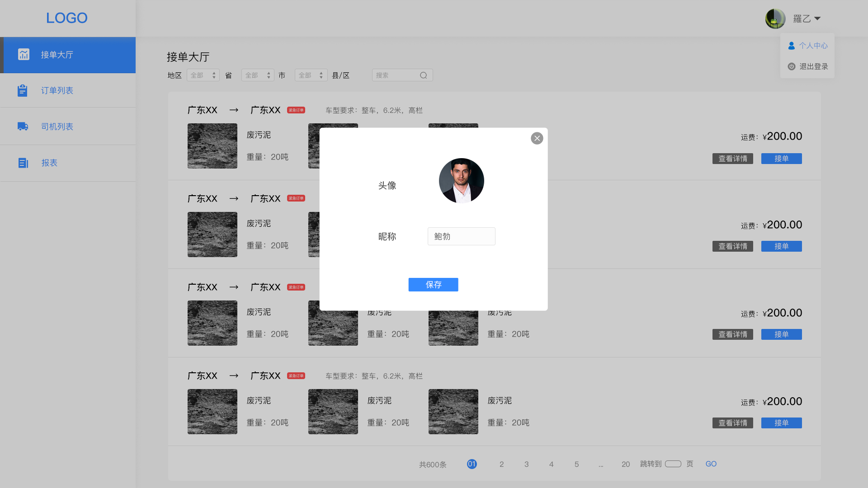Go to pagination page 2

click(x=501, y=464)
